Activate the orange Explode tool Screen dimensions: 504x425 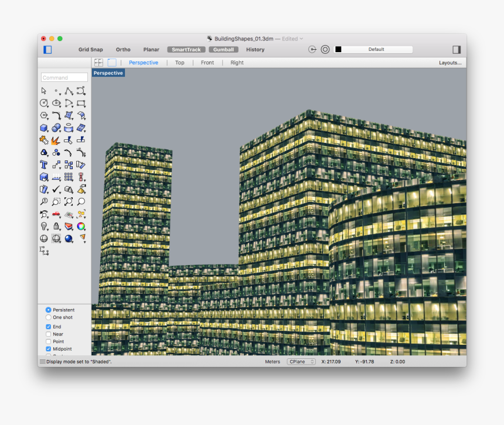point(56,140)
